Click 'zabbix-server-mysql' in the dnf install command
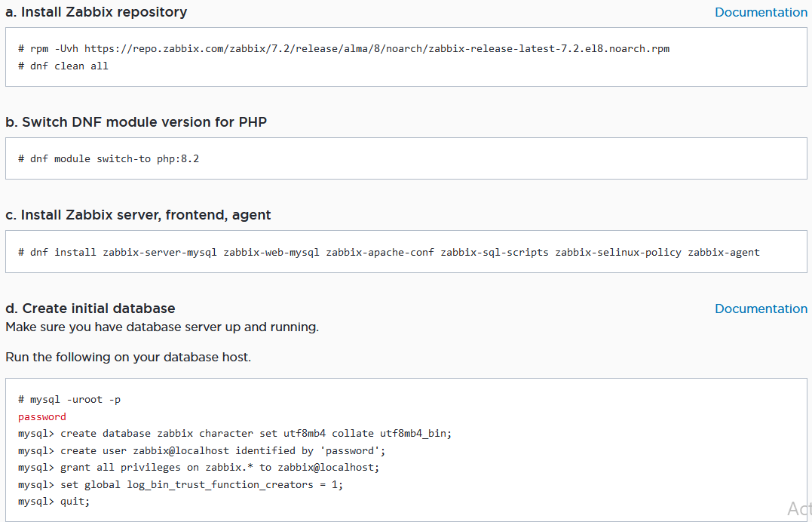The height and width of the screenshot is (522, 812). click(160, 252)
